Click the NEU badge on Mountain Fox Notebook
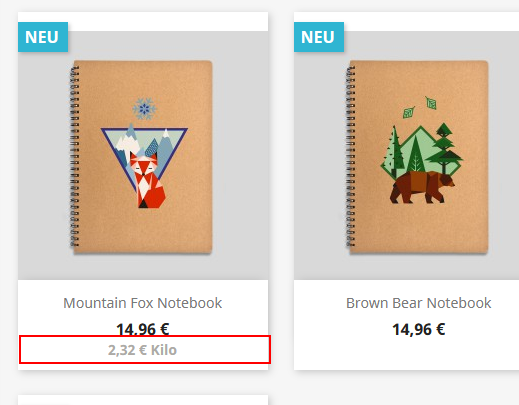Viewport: 519px width, 405px height. [43, 37]
